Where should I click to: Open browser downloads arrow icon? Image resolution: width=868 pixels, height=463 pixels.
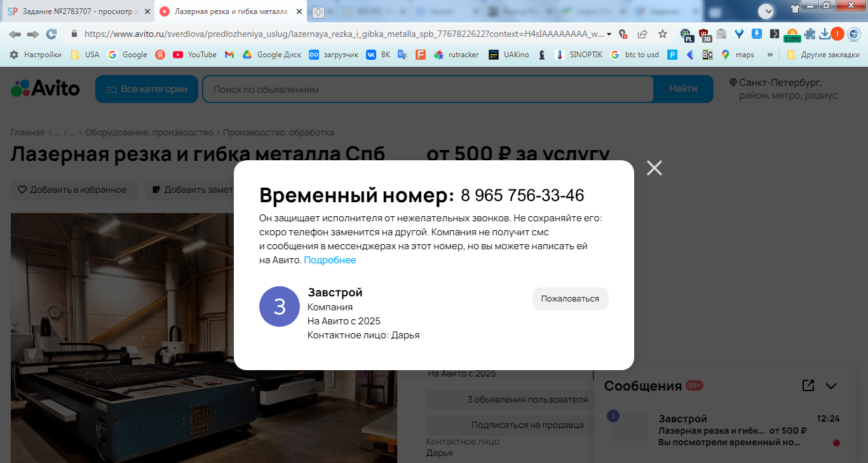click(825, 34)
